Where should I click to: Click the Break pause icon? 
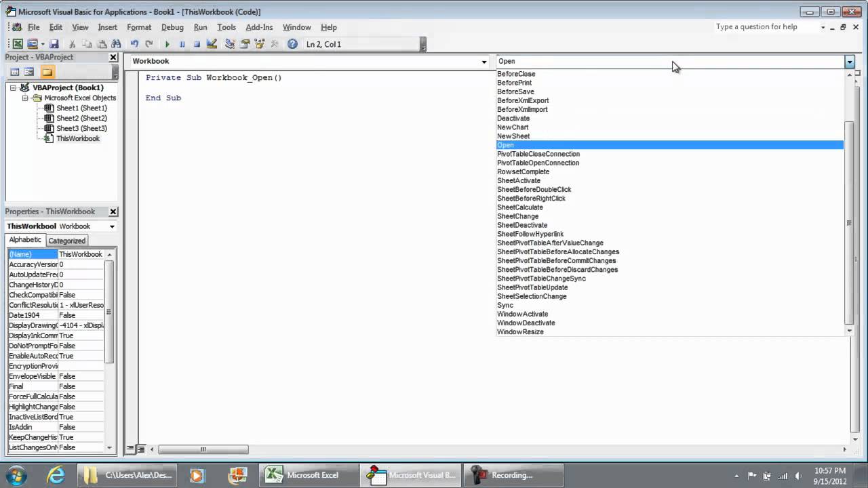pos(182,44)
